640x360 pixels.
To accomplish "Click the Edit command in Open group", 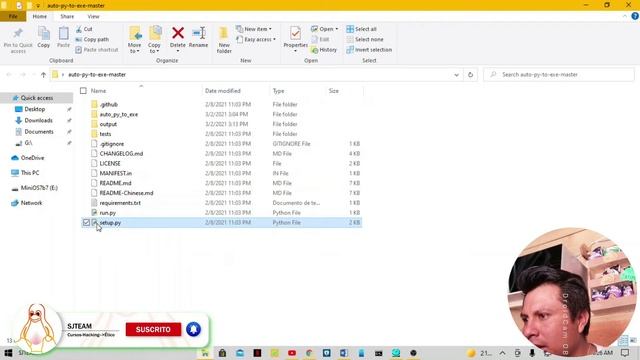I will click(x=320, y=39).
